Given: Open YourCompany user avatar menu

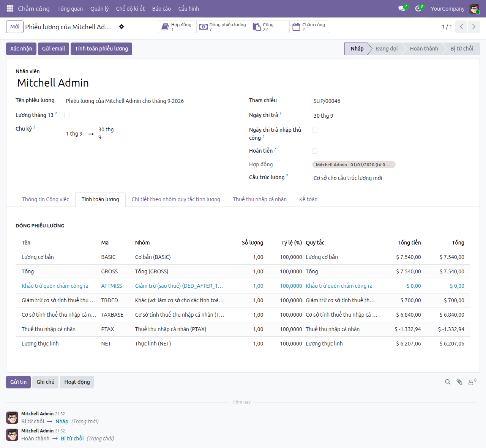Looking at the screenshot, I should tap(474, 8).
